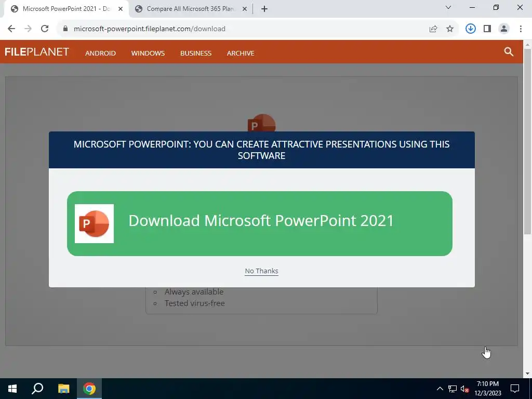Click the FilePlanet search magnifier
Viewport: 532px width, 399px height.
509,51
